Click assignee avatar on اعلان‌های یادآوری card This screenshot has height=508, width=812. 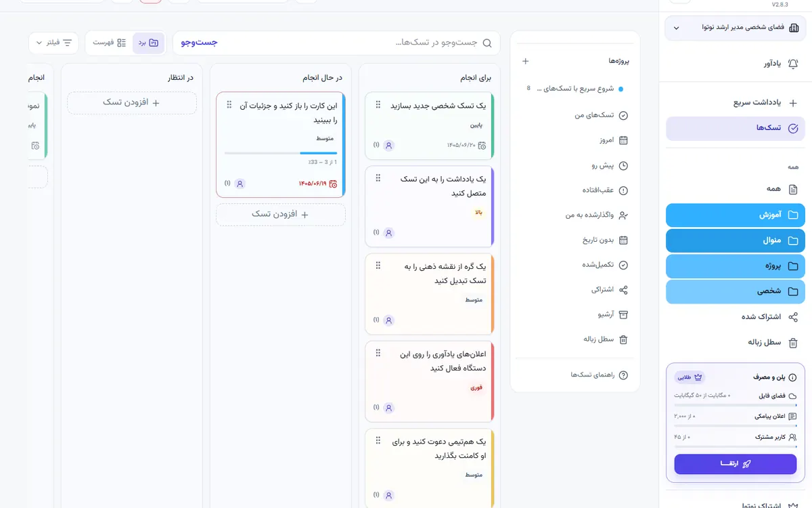(388, 408)
